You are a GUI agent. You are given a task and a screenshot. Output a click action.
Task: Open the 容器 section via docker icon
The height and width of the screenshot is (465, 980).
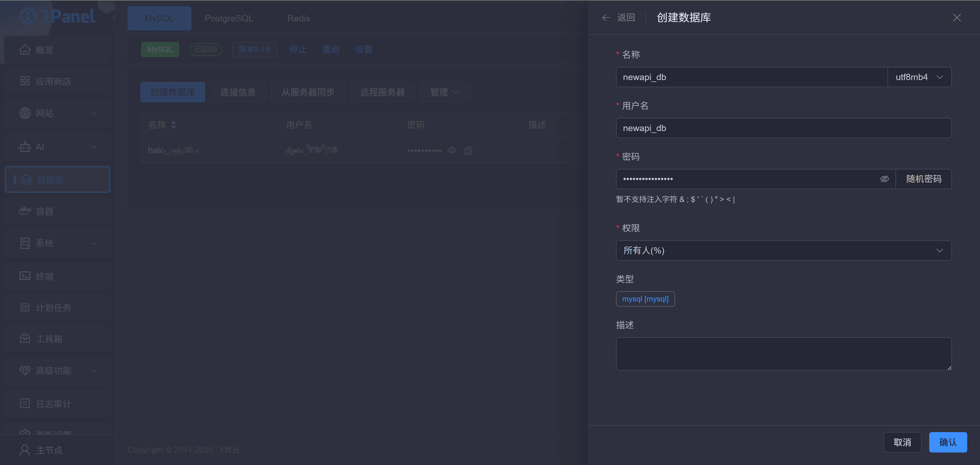pyautogui.click(x=25, y=211)
